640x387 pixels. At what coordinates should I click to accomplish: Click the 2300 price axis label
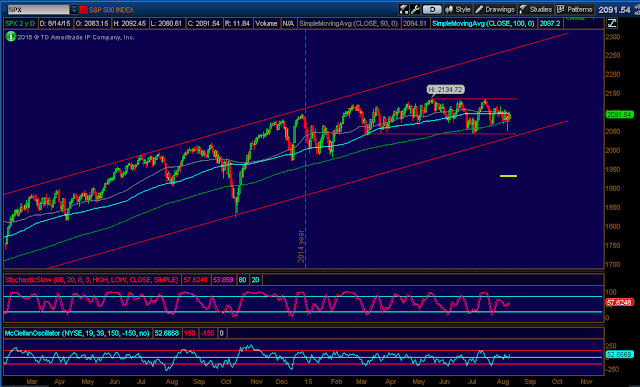pos(613,37)
